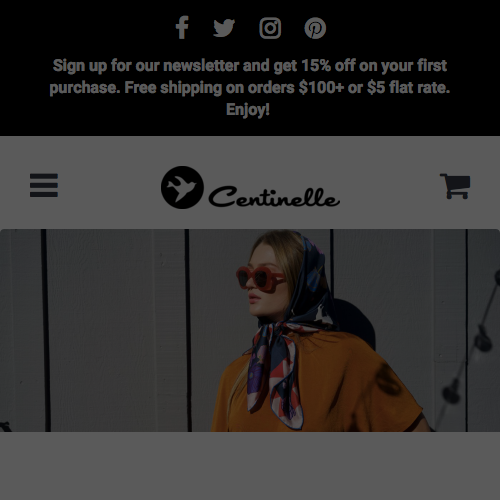The width and height of the screenshot is (500, 500).
Task: Click the Centinelle script wordmark
Action: click(274, 197)
